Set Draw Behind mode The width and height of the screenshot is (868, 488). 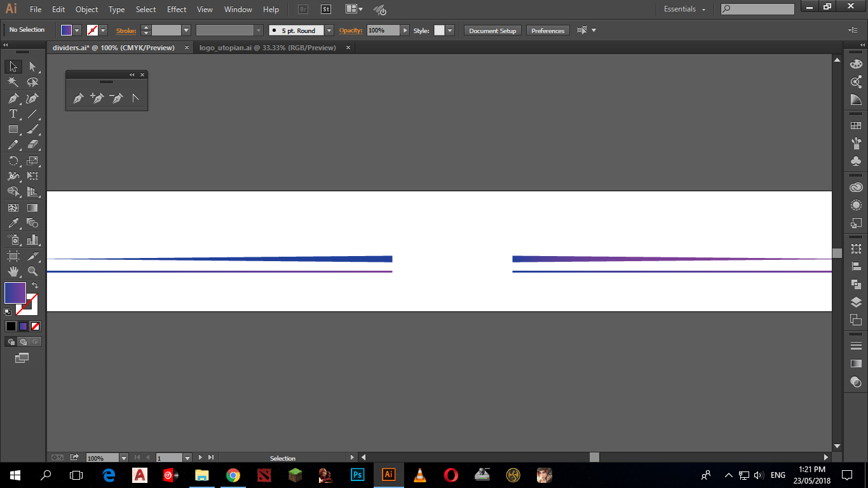click(x=23, y=342)
